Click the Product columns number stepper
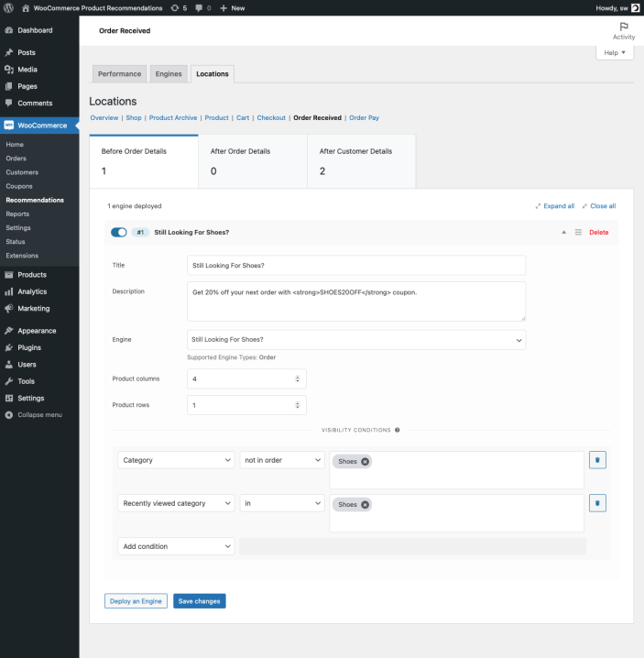The width and height of the screenshot is (644, 658). click(297, 378)
